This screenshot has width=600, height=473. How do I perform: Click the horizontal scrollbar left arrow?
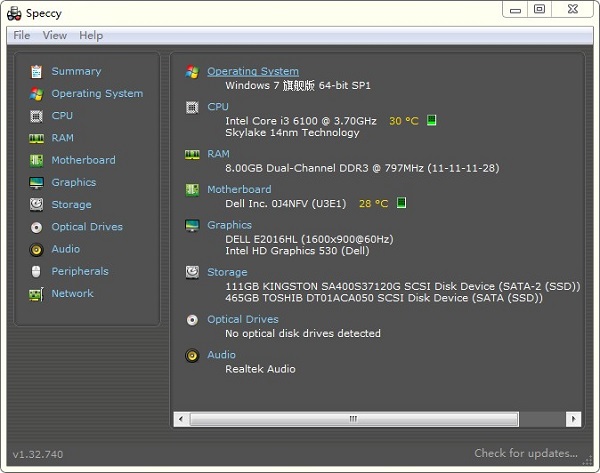coord(181,419)
